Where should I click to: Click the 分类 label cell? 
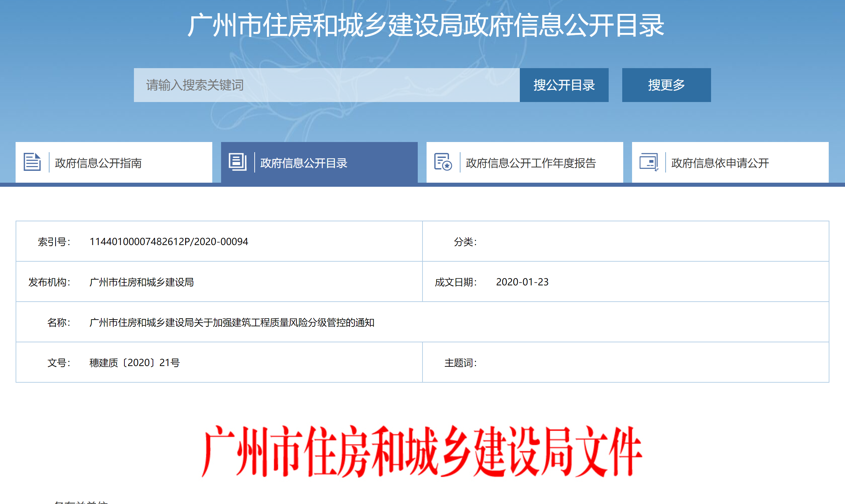pyautogui.click(x=465, y=242)
